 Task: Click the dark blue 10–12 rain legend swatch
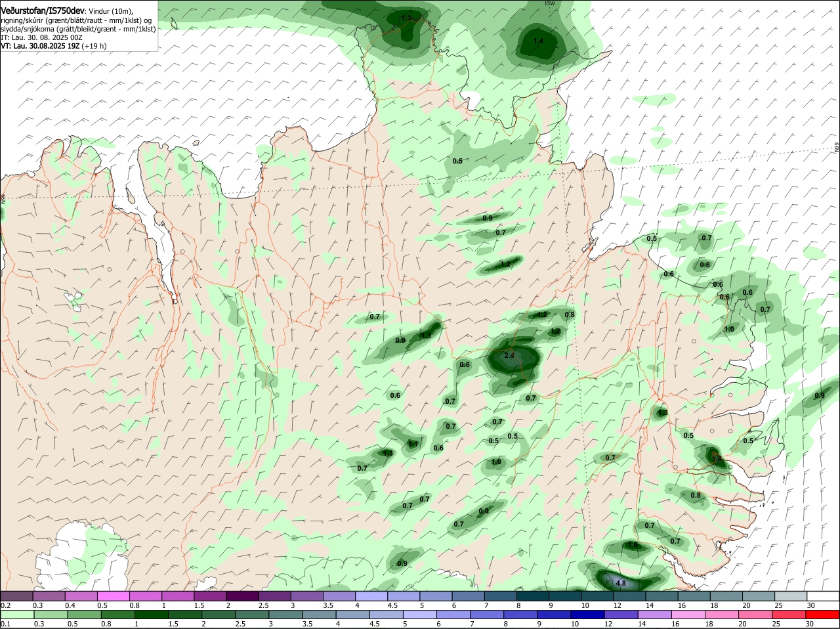pos(587,615)
